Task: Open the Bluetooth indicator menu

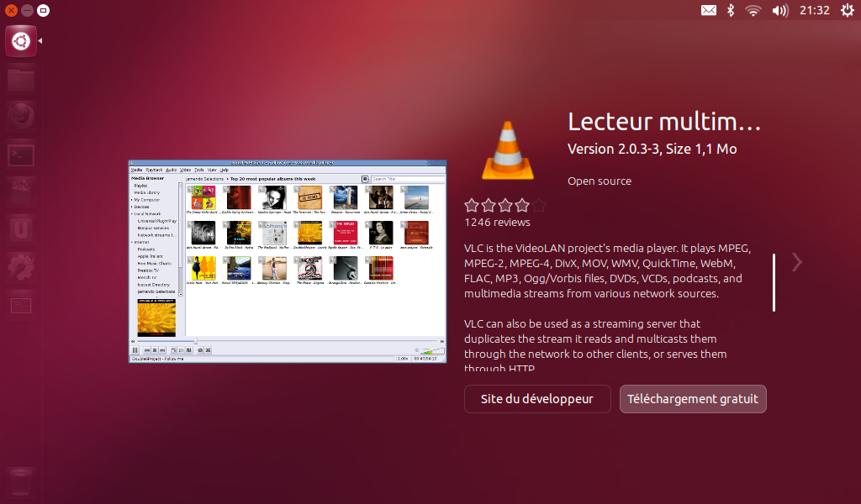Action: (x=731, y=10)
